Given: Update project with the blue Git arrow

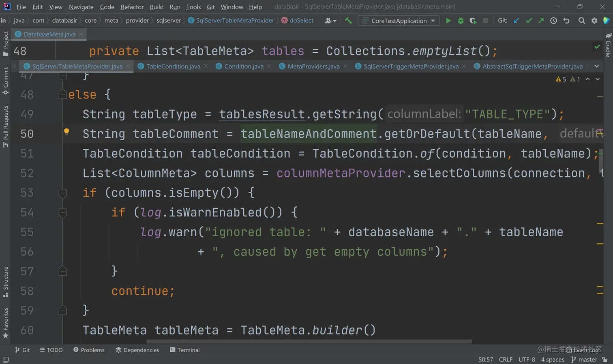Looking at the screenshot, I should pyautogui.click(x=516, y=21).
